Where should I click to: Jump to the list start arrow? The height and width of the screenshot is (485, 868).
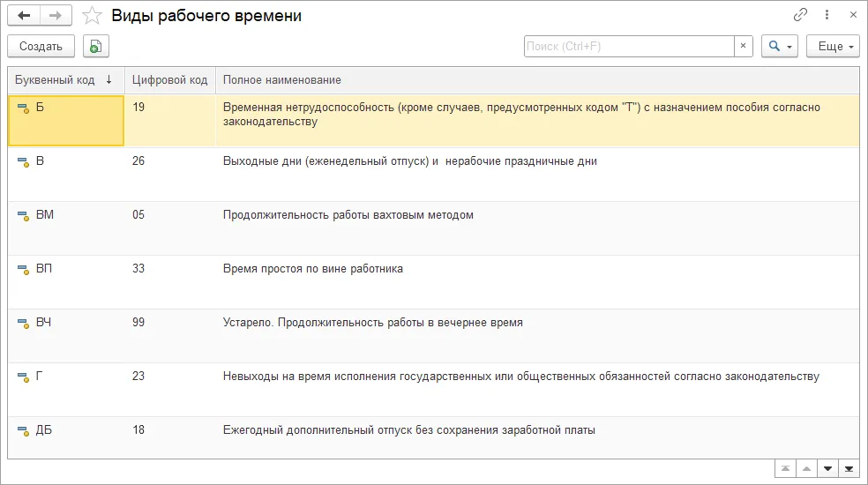[785, 469]
